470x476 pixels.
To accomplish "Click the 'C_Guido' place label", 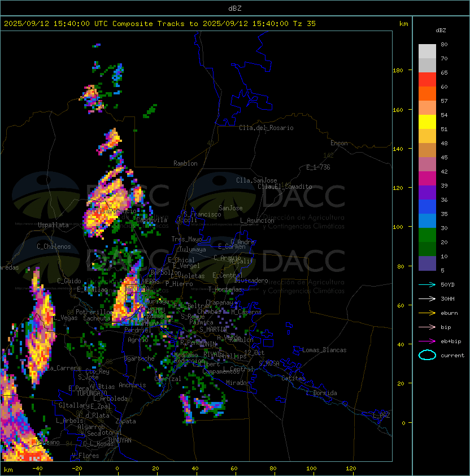I will pyautogui.click(x=69, y=281).
